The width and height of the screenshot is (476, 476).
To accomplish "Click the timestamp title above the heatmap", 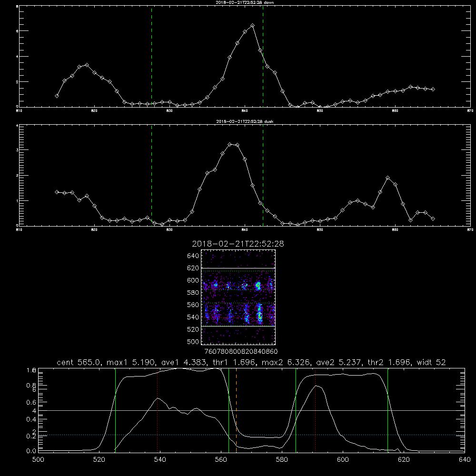I will [238, 244].
